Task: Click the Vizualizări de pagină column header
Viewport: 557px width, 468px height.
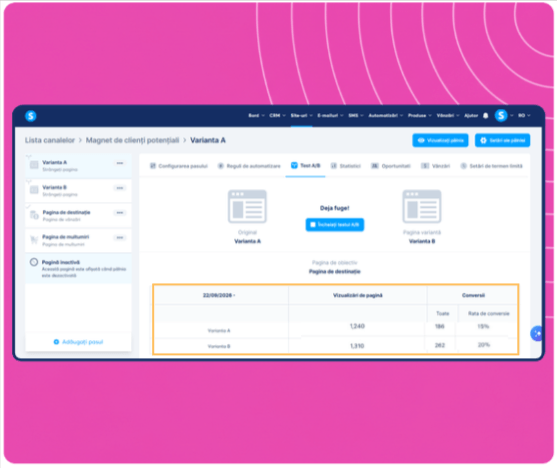Action: (357, 295)
